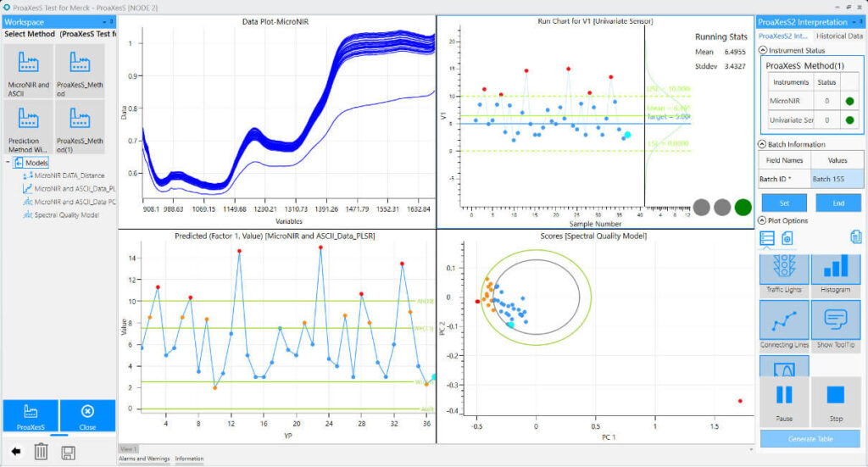Select the ProaXesS_Method tile
This screenshot has width=868, height=467.
pyautogui.click(x=80, y=71)
